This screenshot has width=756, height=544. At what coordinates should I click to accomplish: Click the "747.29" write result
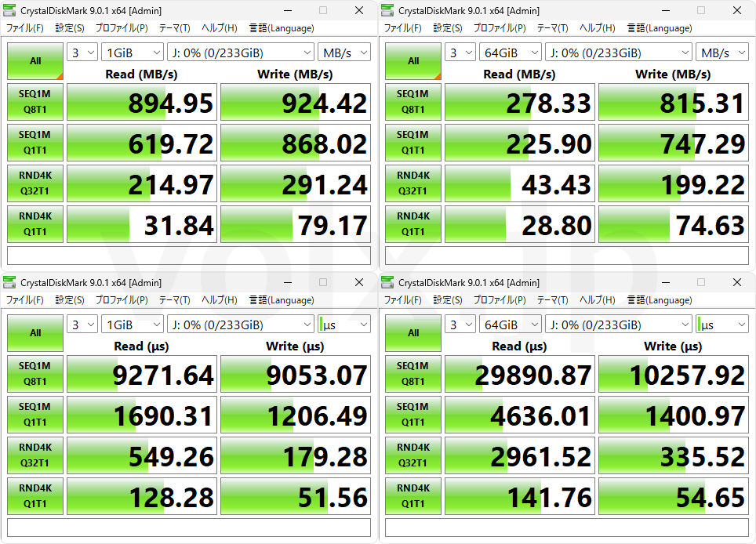point(674,143)
